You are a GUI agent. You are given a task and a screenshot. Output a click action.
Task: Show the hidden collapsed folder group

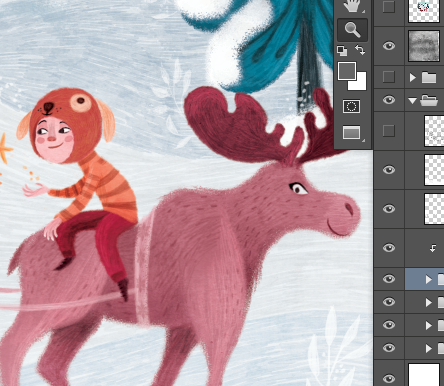[x=389, y=77]
